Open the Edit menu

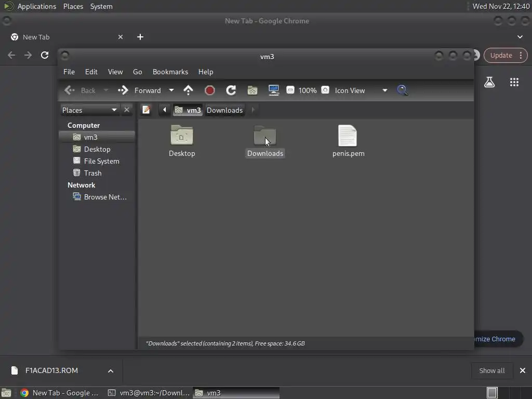pyautogui.click(x=91, y=72)
